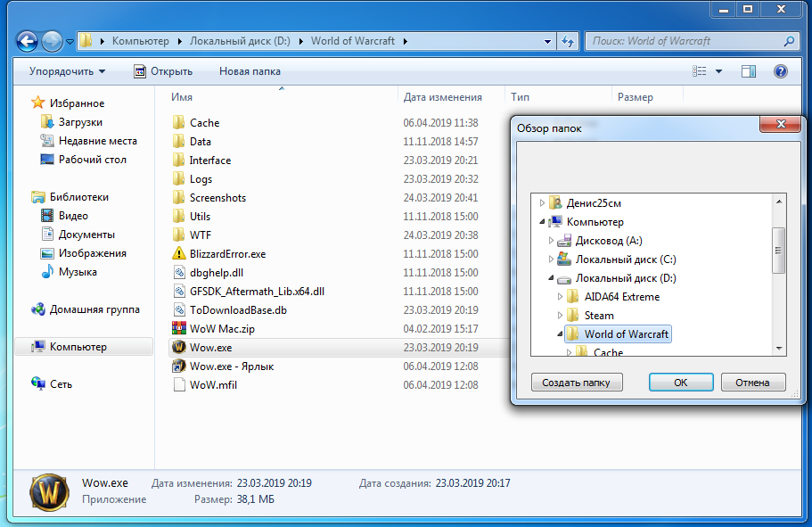Click the search World of Warcraft field
812x527 pixels.
tap(684, 41)
